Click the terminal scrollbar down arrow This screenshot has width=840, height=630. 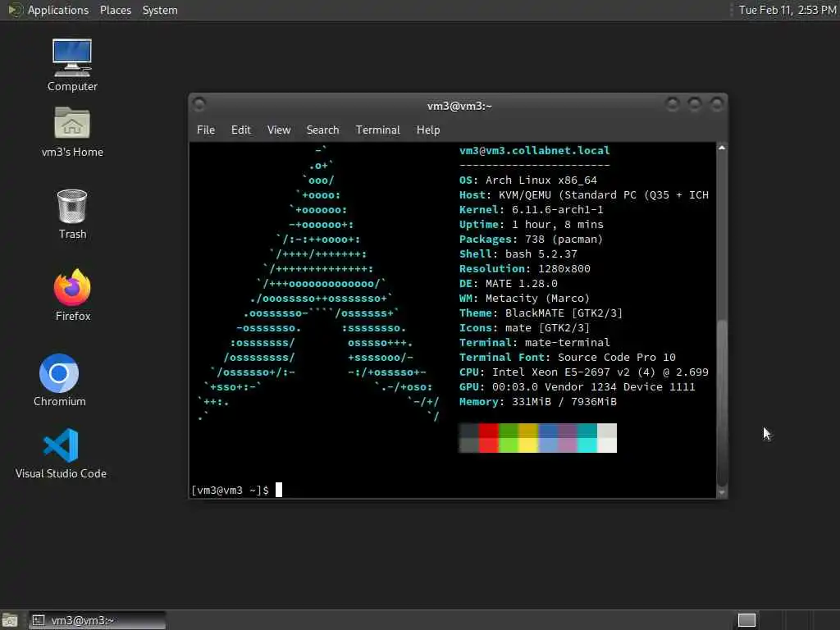coord(722,492)
